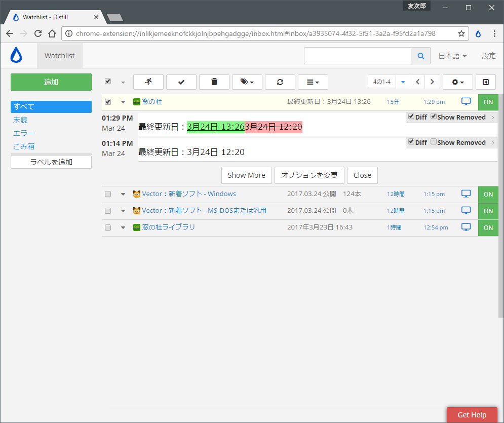Click the monitor icon in 窓の杜ライブラリ row
This screenshot has width=504, height=423.
(466, 227)
